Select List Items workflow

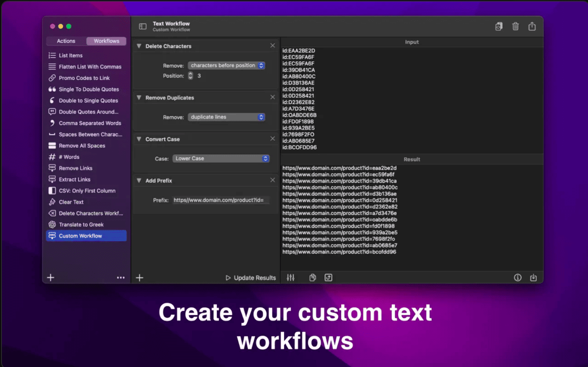click(x=86, y=55)
